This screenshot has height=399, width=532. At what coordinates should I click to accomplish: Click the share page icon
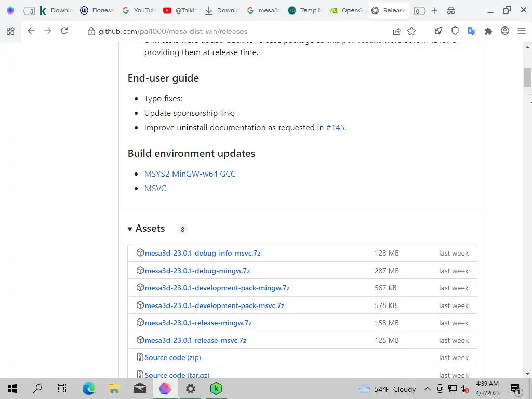point(396,31)
